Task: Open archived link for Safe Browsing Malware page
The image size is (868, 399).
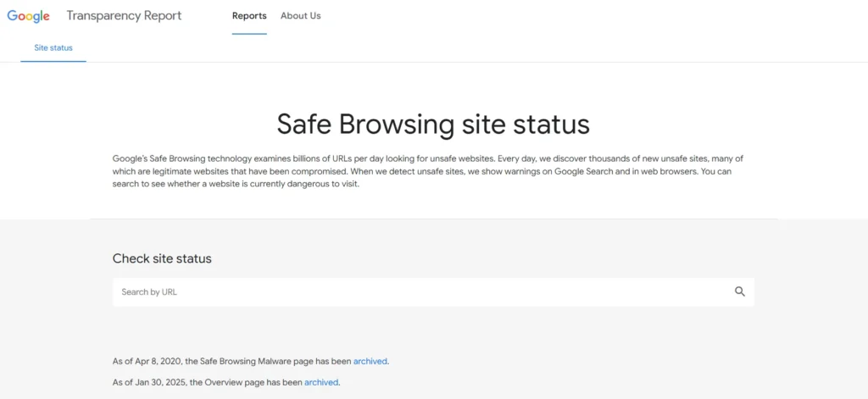Action: tap(370, 362)
